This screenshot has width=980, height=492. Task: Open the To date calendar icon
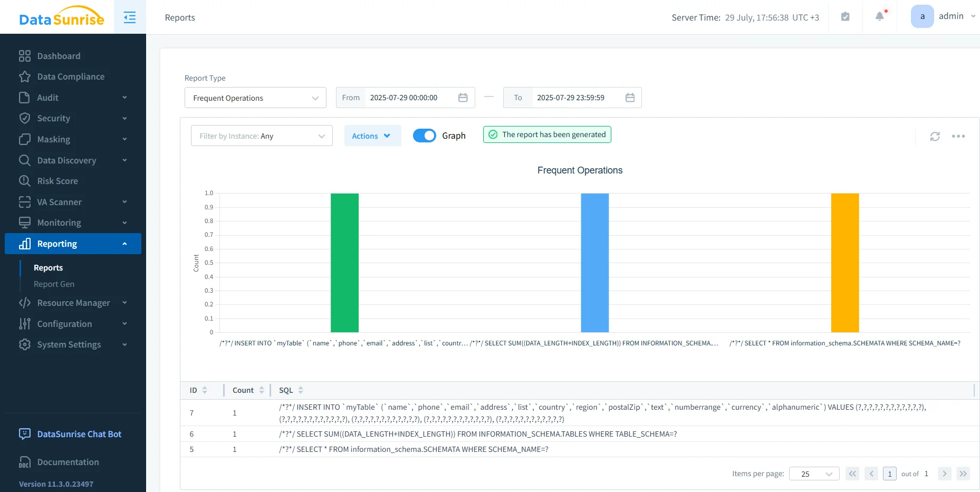tap(629, 98)
